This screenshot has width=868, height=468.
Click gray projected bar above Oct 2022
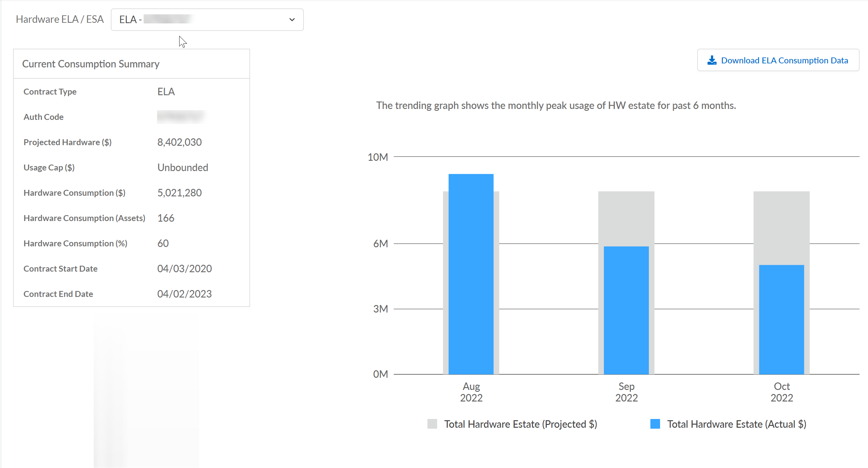pyautogui.click(x=781, y=228)
